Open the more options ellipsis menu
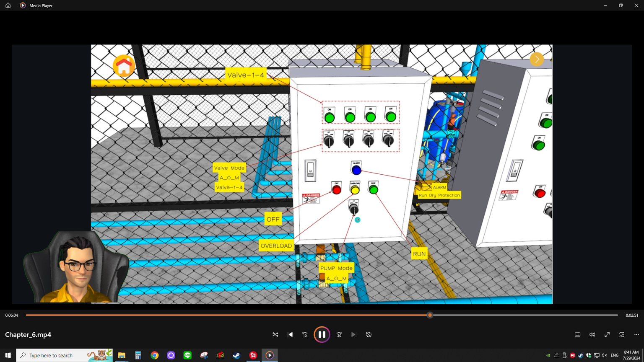644x362 pixels. [636, 335]
